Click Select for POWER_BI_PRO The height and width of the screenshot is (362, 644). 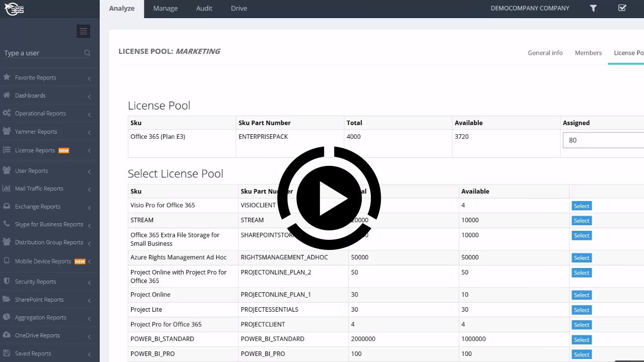[582, 354]
